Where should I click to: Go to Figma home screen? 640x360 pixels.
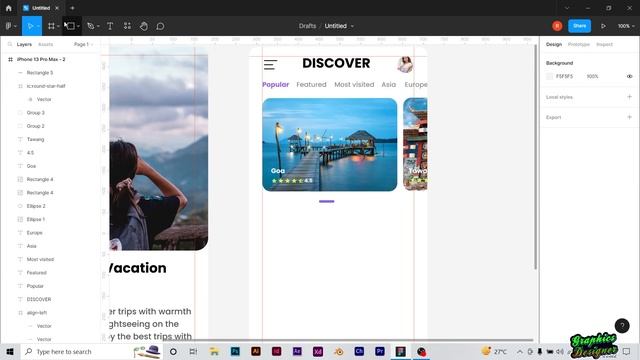9,8
